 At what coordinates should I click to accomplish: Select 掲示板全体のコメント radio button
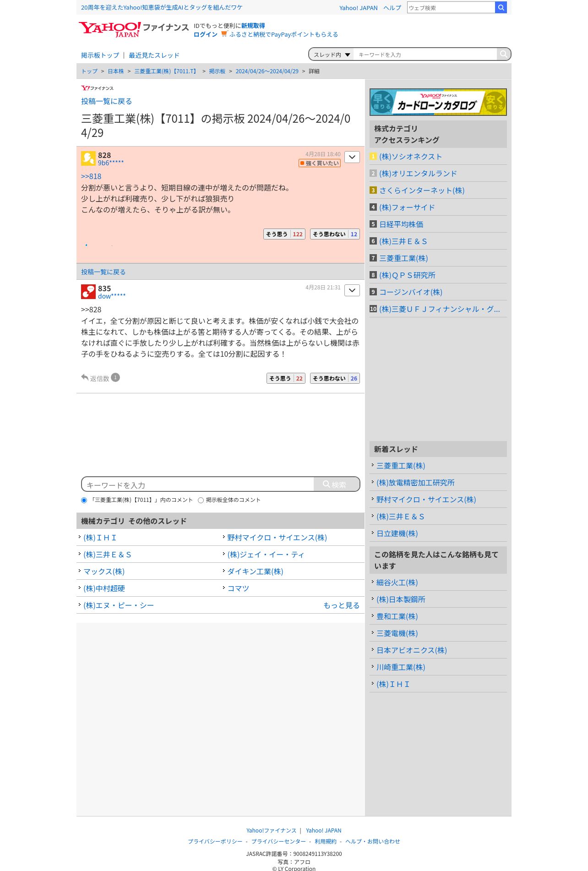click(201, 500)
